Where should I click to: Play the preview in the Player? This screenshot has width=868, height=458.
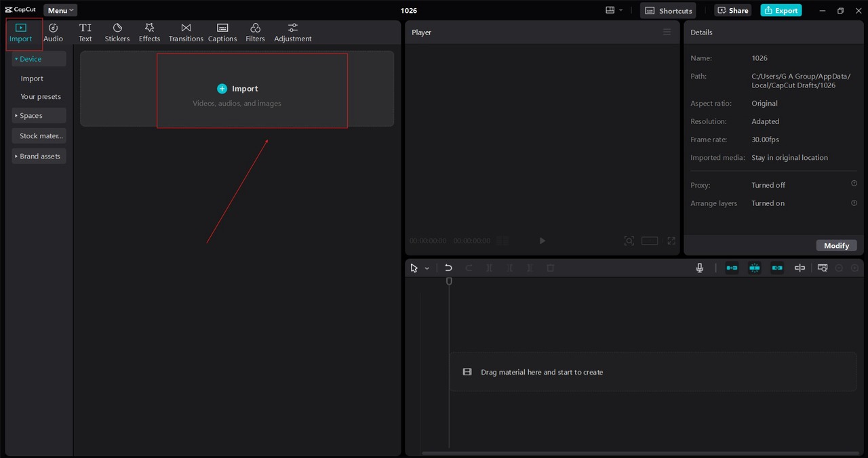[x=542, y=241]
